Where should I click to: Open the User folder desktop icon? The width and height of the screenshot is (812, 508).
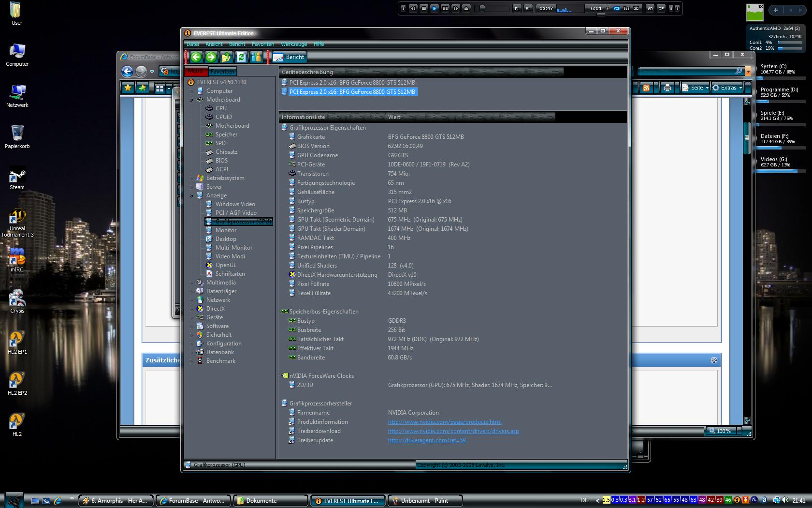click(x=16, y=14)
